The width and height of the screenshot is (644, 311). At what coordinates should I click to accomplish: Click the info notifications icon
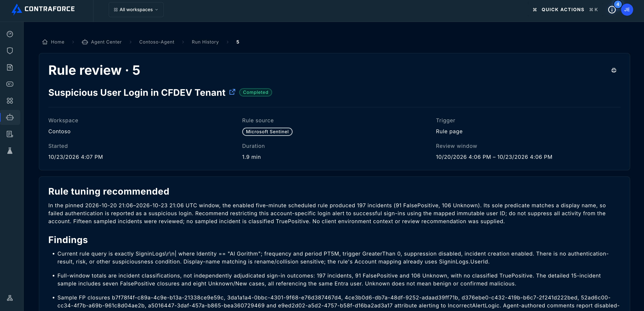[x=612, y=10]
